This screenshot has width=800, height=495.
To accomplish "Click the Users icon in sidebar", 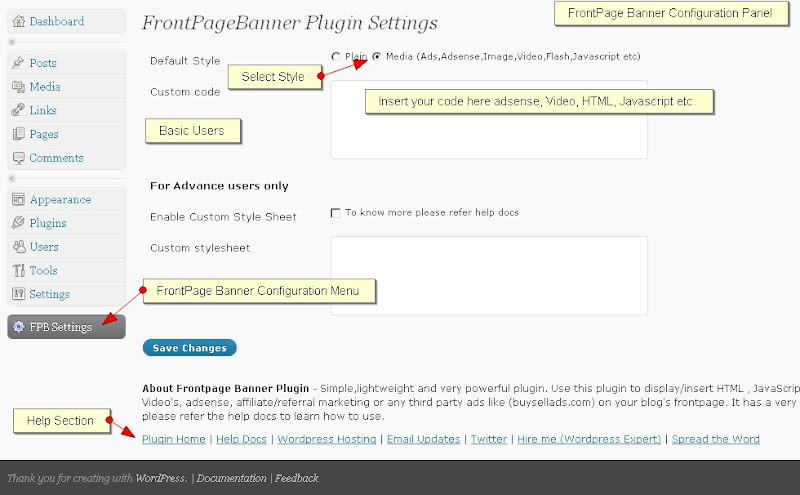I will point(19,246).
